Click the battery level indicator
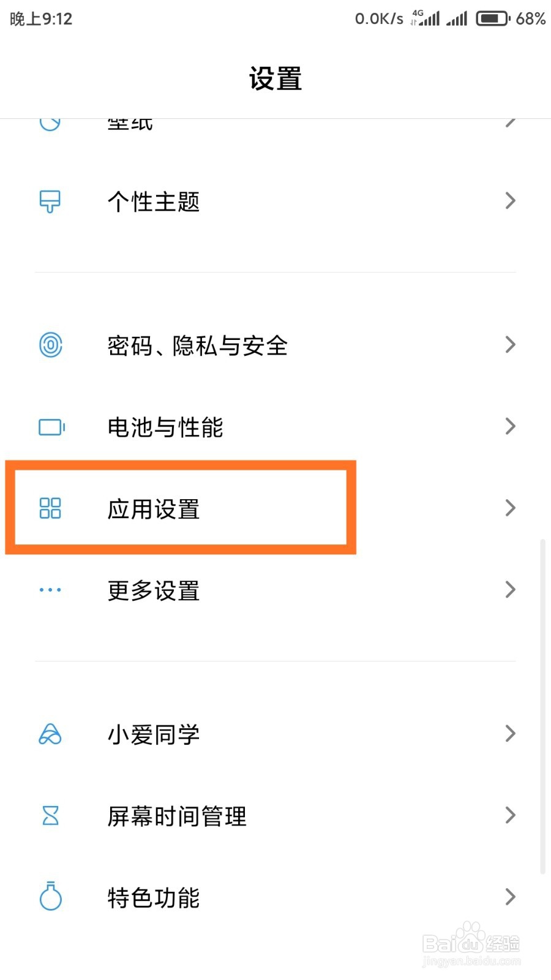This screenshot has width=551, height=980. click(x=493, y=18)
